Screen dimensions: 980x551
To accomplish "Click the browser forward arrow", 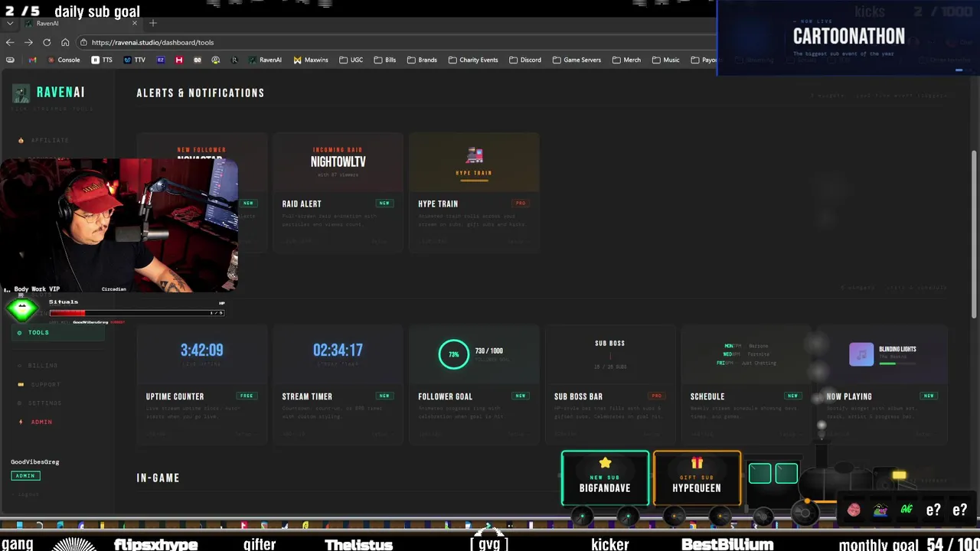I will [x=28, y=42].
